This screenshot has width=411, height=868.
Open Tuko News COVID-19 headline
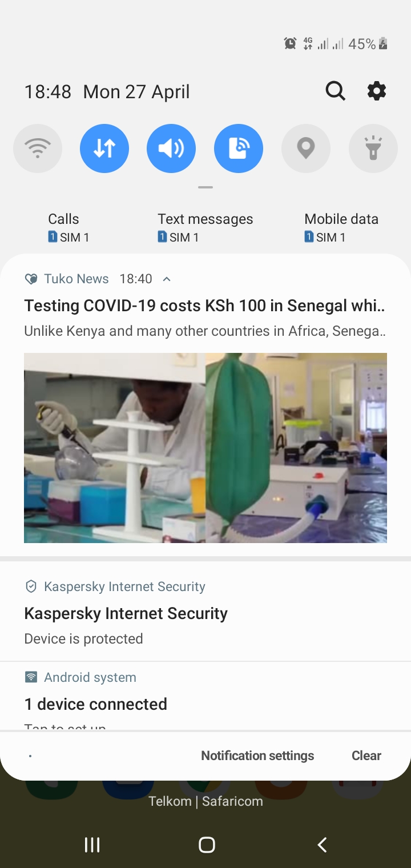tap(205, 306)
